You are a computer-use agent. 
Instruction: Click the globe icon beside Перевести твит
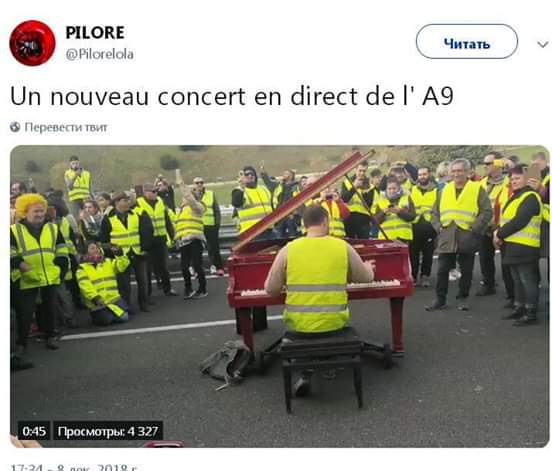click(15, 127)
